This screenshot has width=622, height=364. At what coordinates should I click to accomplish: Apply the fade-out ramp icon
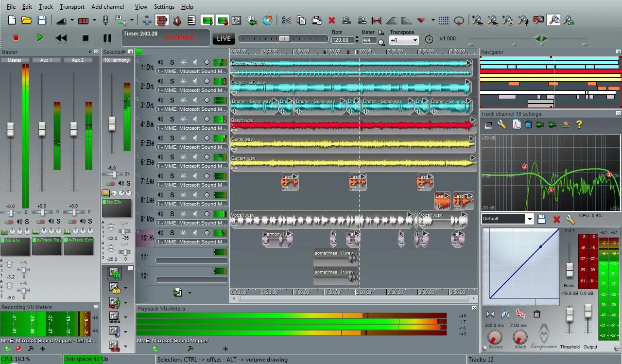406,20
